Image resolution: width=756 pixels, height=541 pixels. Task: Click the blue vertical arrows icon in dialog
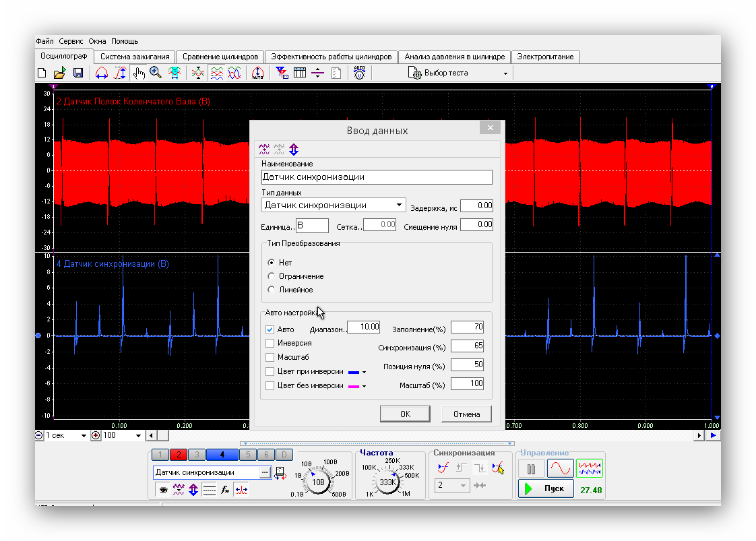pyautogui.click(x=294, y=149)
